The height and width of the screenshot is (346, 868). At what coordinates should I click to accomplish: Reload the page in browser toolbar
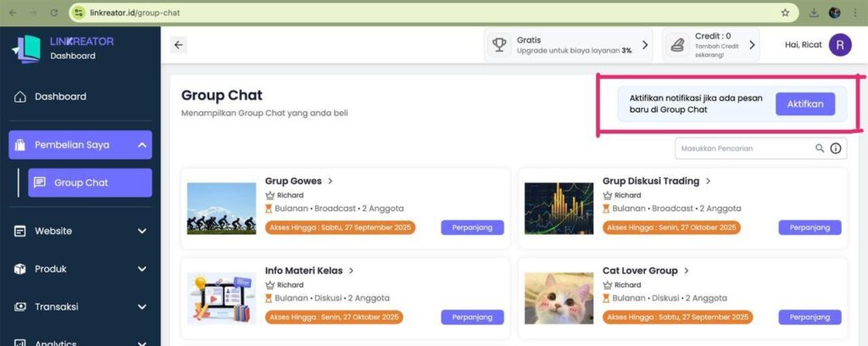pyautogui.click(x=54, y=13)
